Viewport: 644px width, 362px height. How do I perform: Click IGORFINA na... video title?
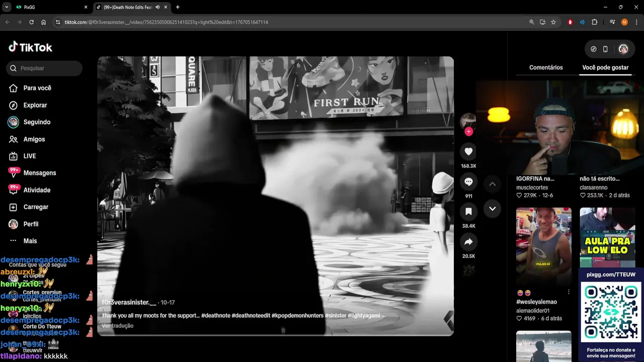(x=535, y=178)
